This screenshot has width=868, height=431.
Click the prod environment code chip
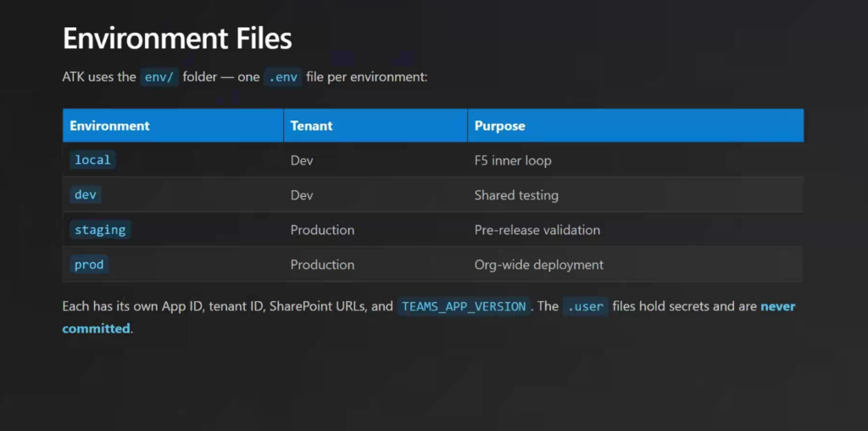coord(89,265)
